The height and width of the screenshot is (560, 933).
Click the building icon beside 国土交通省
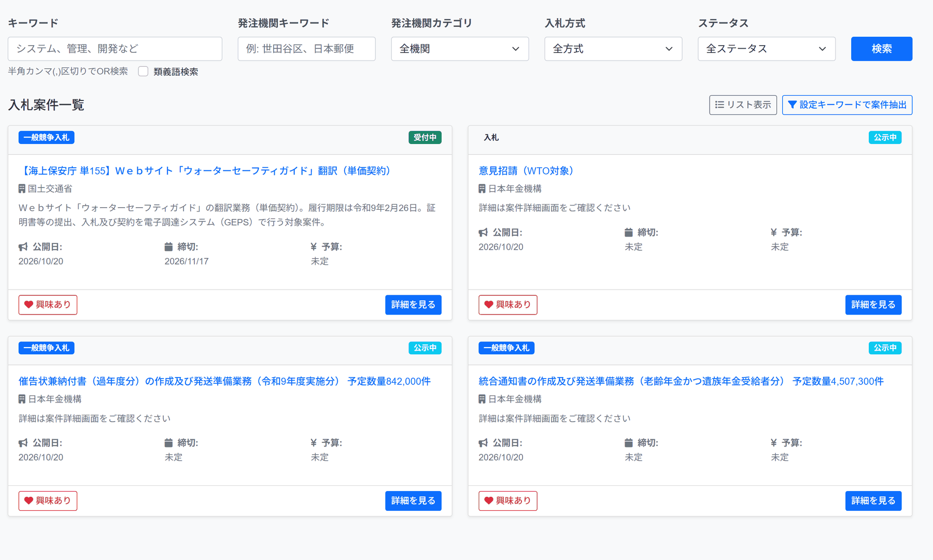click(22, 189)
